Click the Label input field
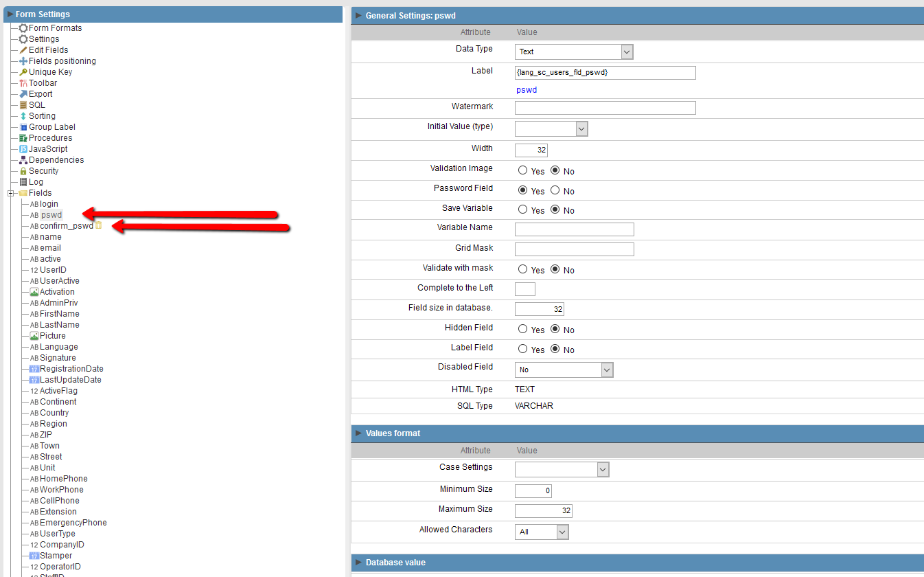Screen dimensions: 924x577 605,73
